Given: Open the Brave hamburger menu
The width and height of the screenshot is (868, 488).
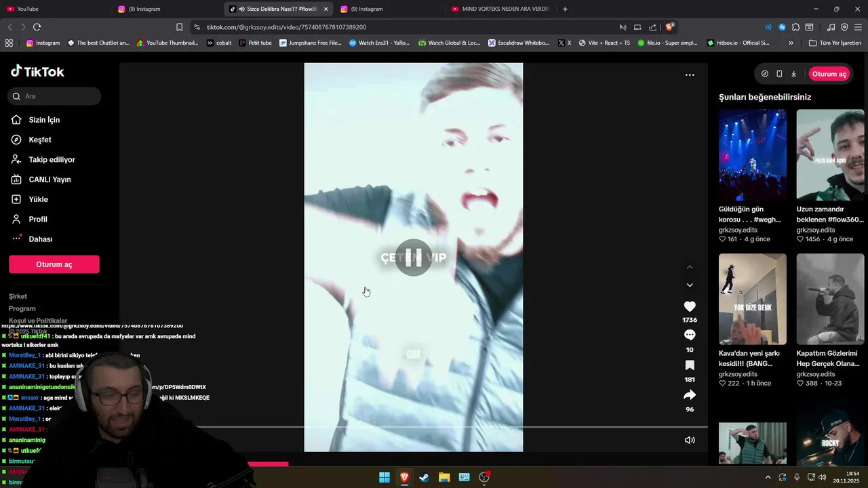Looking at the screenshot, I should point(858,27).
